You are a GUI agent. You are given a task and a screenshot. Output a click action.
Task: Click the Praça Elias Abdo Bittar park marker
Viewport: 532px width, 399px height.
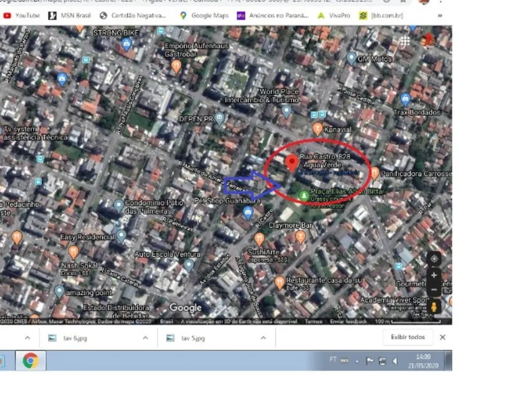coord(304,196)
